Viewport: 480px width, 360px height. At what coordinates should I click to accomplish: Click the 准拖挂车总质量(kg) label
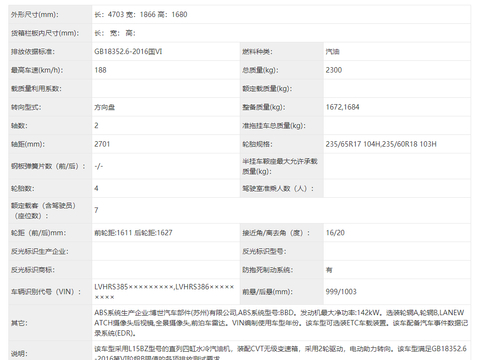click(274, 126)
